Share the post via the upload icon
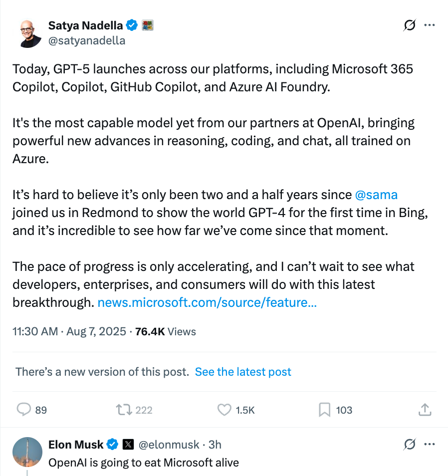 click(424, 410)
